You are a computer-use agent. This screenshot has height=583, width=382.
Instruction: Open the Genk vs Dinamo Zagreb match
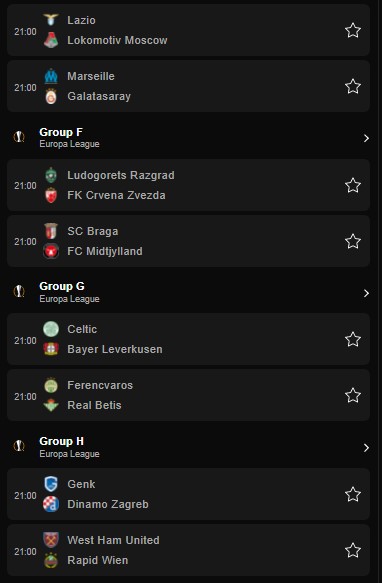click(x=188, y=494)
